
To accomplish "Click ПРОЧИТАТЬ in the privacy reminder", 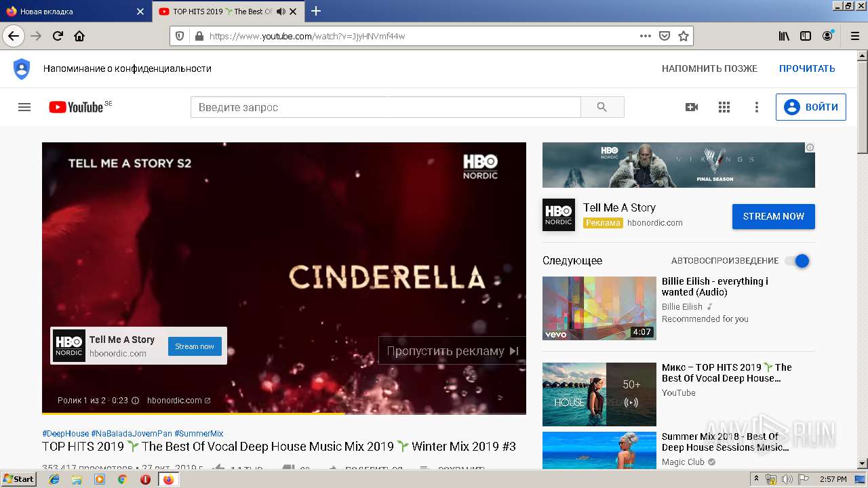I will [807, 68].
